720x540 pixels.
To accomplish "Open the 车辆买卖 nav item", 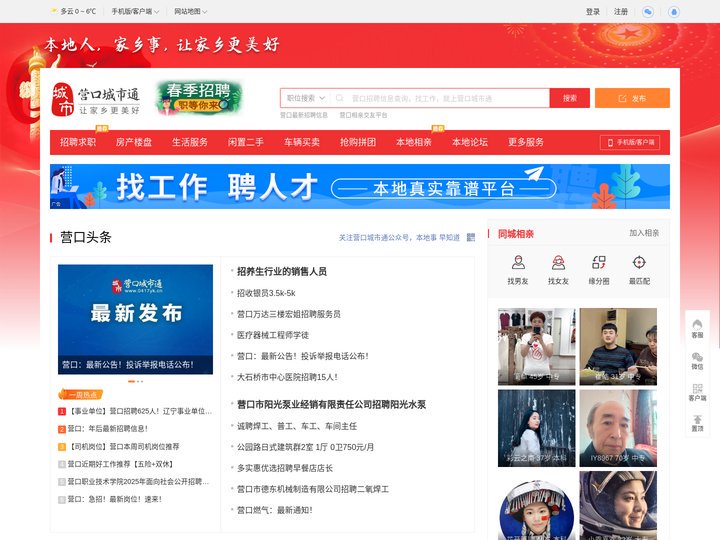I will 302,142.
